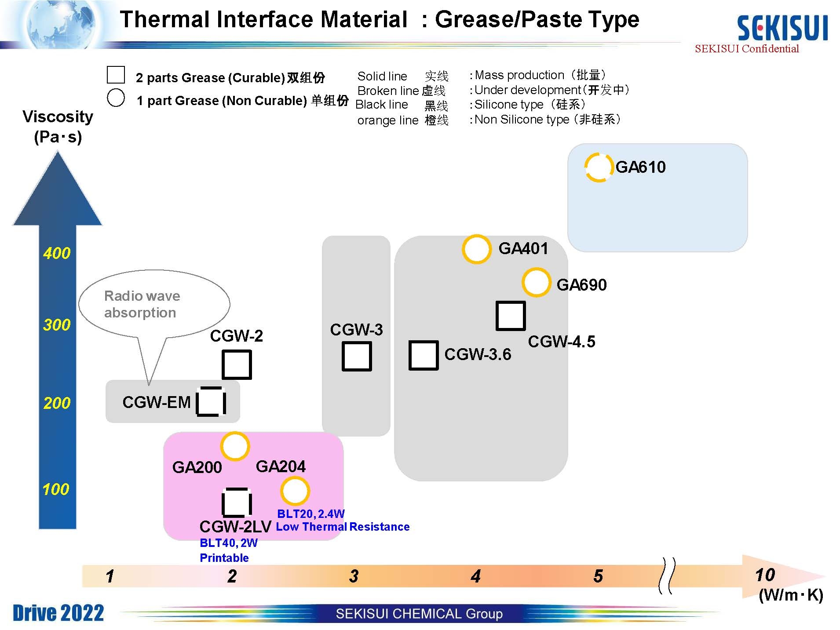Click the (W/m·K) unit label
Screen dimensions: 840x630
pos(791,595)
